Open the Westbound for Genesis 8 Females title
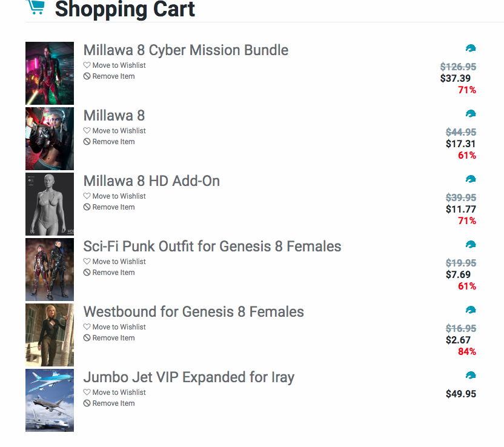 coord(193,312)
